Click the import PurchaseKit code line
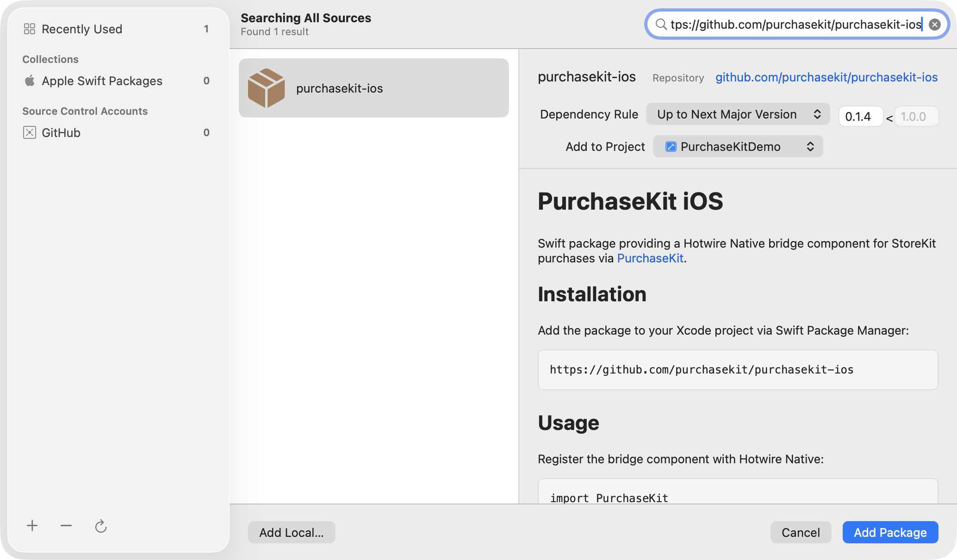This screenshot has height=560, width=957. 609,498
